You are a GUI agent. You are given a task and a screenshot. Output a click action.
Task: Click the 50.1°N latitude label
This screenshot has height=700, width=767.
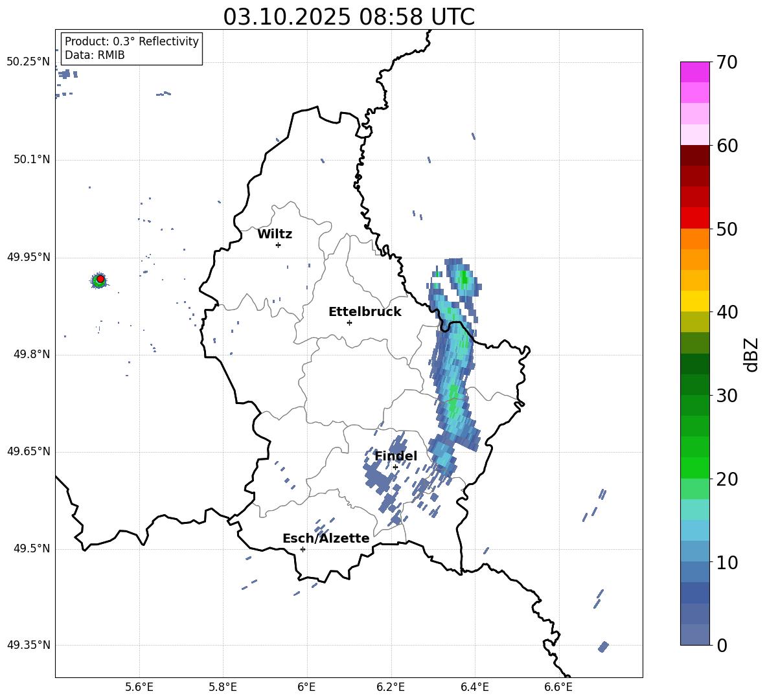[31, 160]
